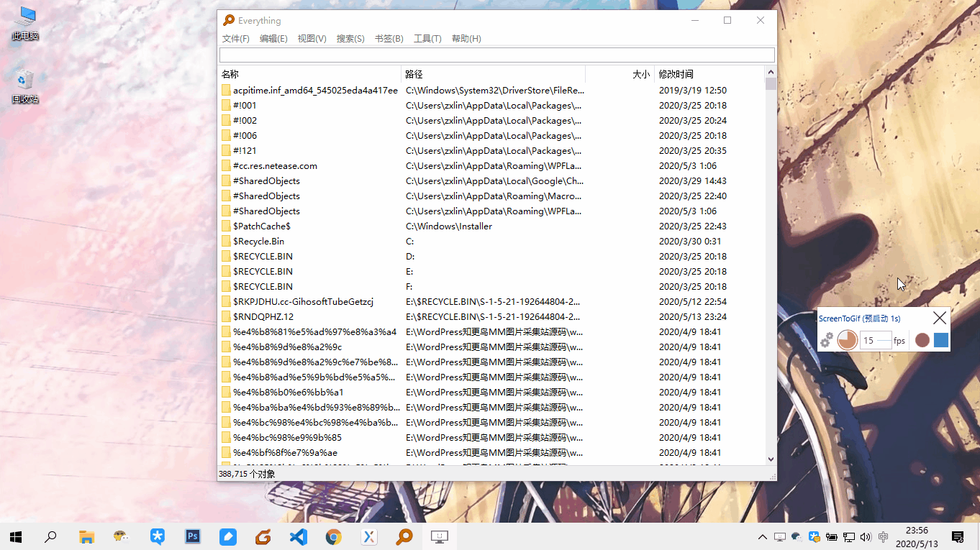Open ScreenToGif settings gears icon
The width and height of the screenshot is (980, 550).
(x=827, y=340)
